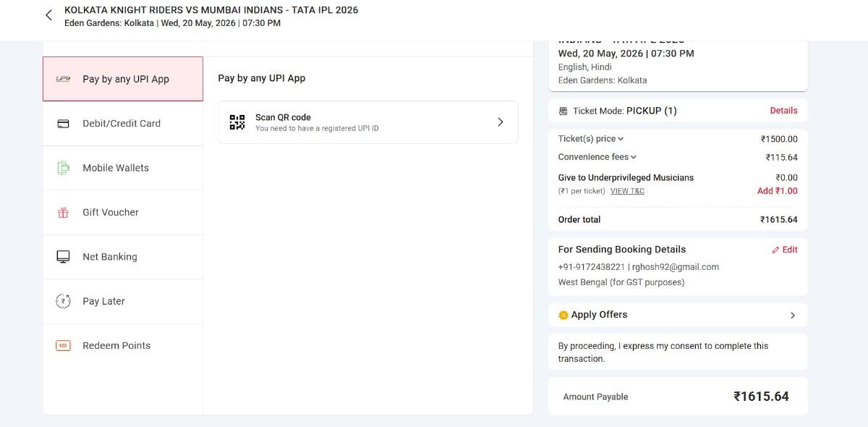Viewport: 868px width, 427px height.
Task: Click the Order total ₹1615.64 value
Action: coord(779,220)
